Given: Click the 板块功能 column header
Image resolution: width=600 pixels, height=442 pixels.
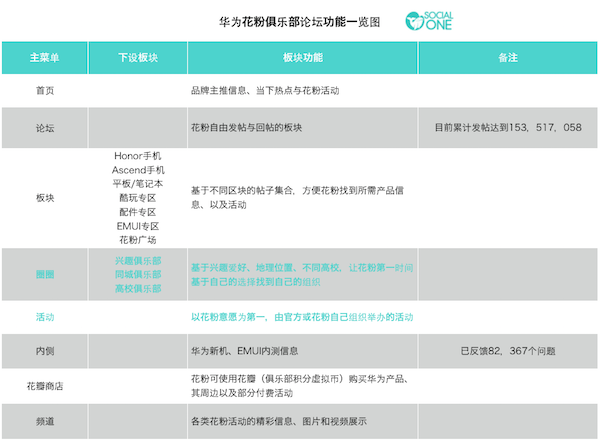Looking at the screenshot, I should pyautogui.click(x=302, y=58).
